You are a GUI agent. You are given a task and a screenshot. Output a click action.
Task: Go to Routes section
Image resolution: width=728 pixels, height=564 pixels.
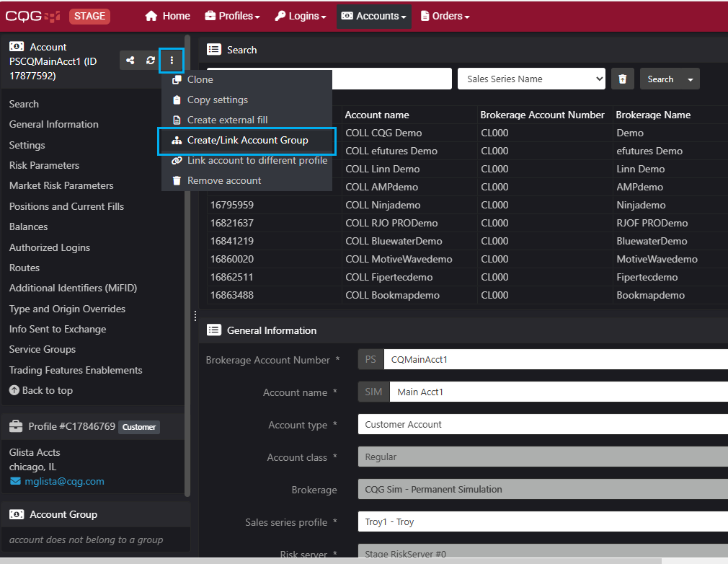pyautogui.click(x=24, y=268)
